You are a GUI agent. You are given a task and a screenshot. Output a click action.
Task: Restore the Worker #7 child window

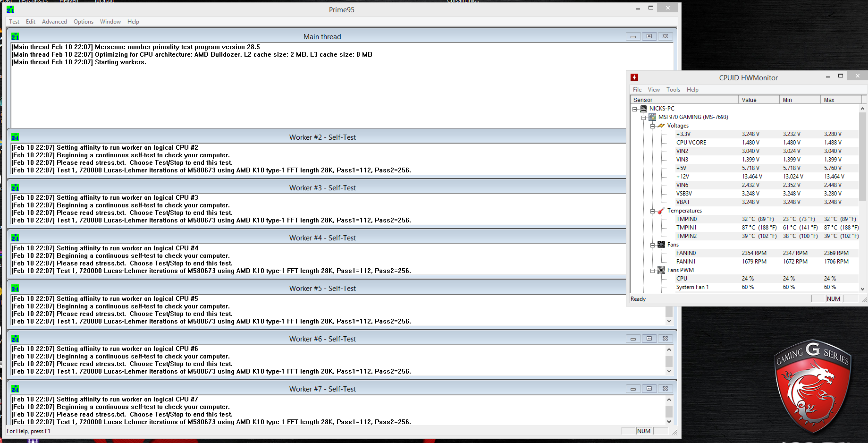(649, 389)
